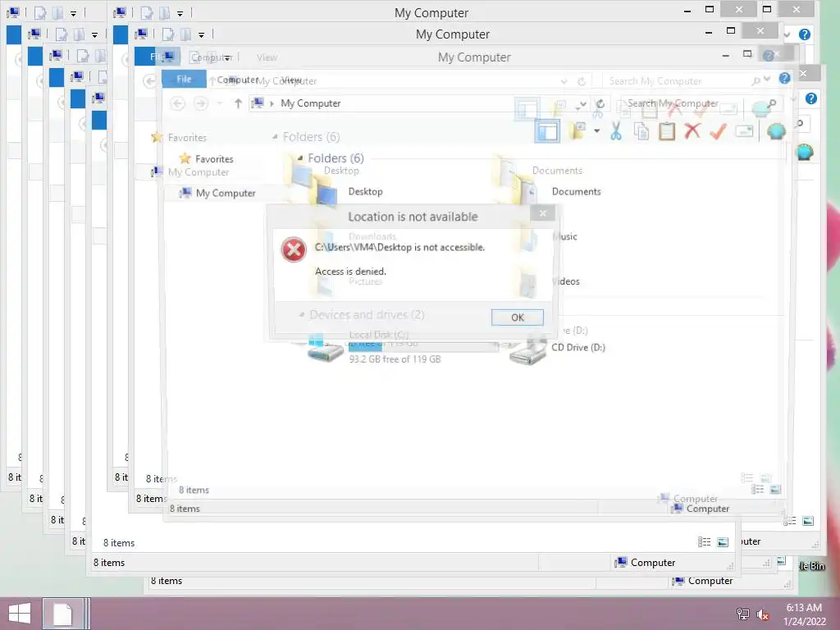Open the View ribbon tab in front window
Screen dimensions: 840x630
pos(291,80)
